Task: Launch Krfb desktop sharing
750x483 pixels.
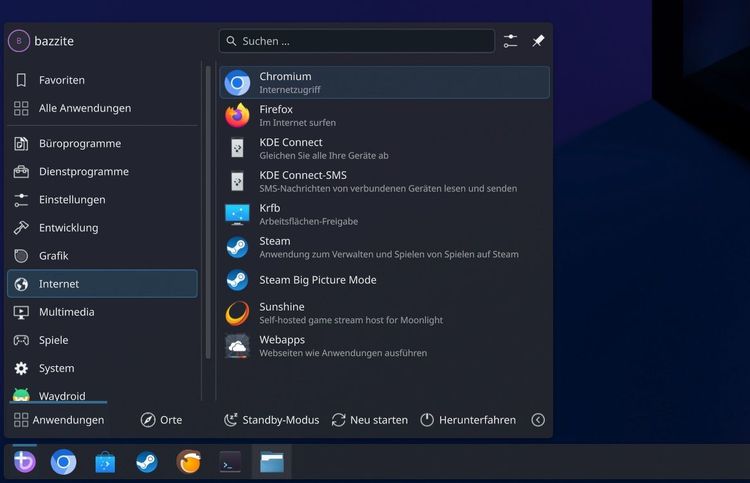Action: (384, 215)
